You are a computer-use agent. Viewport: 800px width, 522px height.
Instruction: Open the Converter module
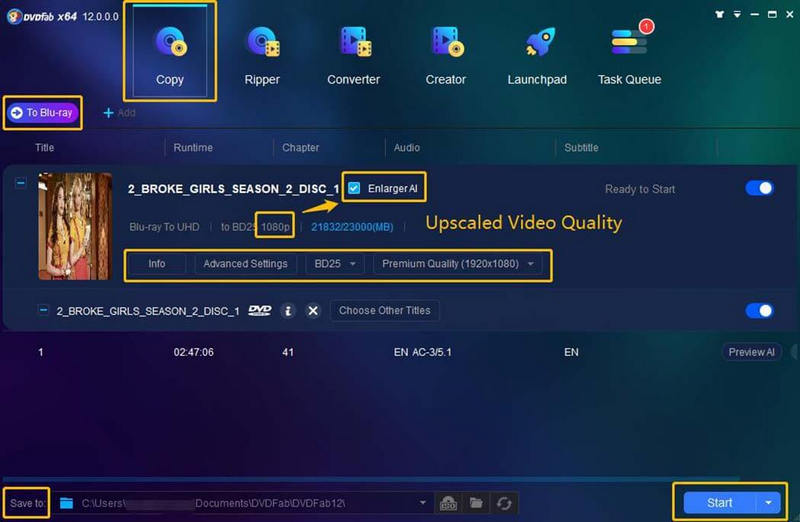click(x=354, y=55)
